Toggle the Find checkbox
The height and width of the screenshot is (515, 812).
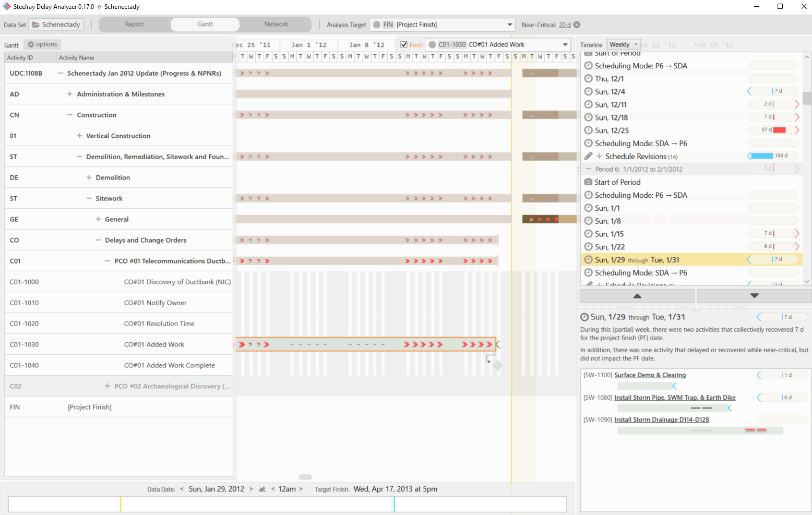click(x=403, y=45)
